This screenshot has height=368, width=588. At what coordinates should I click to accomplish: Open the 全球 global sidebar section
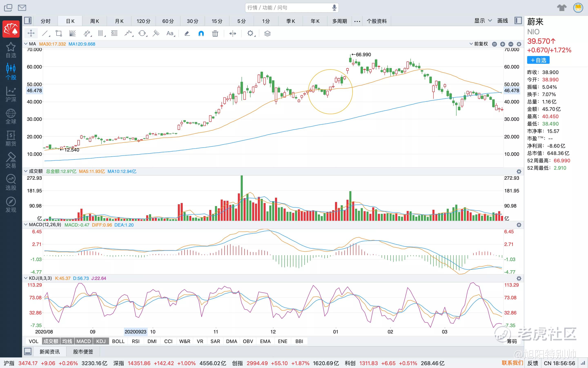tap(11, 116)
